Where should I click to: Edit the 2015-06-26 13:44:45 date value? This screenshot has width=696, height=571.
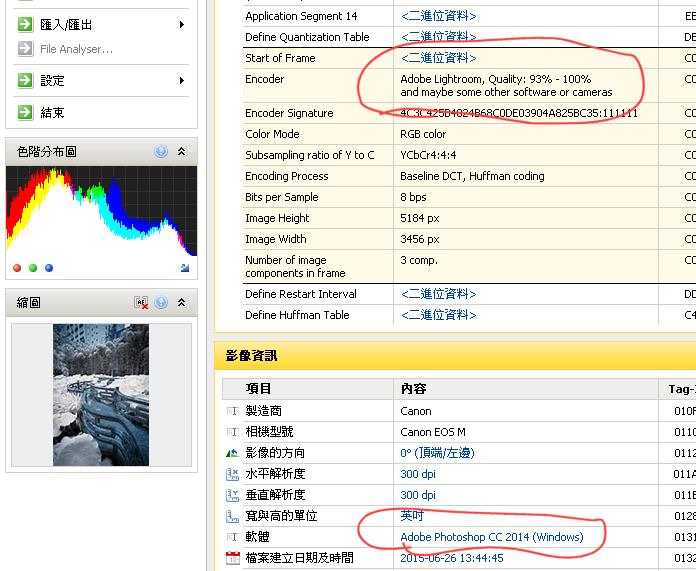pyautogui.click(x=452, y=558)
